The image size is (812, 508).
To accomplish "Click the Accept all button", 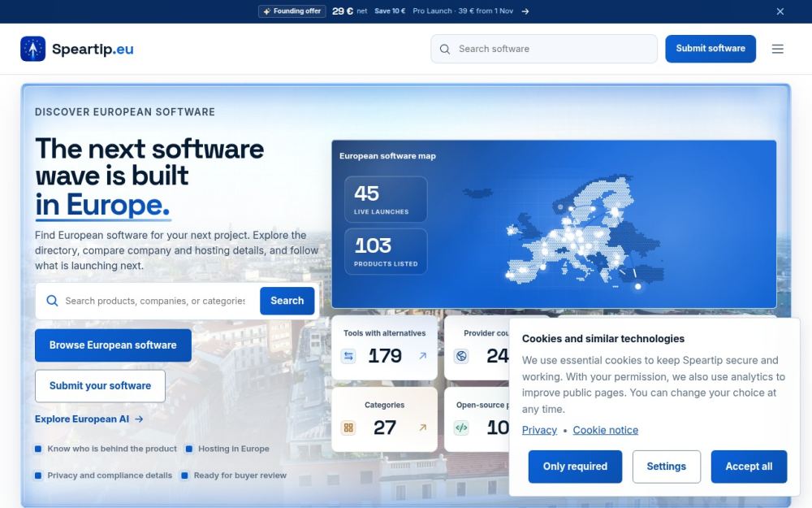I will (749, 467).
